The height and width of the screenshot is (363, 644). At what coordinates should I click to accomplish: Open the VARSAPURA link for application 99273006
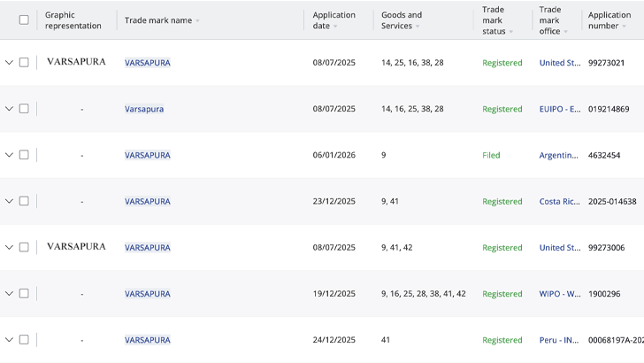click(x=148, y=248)
